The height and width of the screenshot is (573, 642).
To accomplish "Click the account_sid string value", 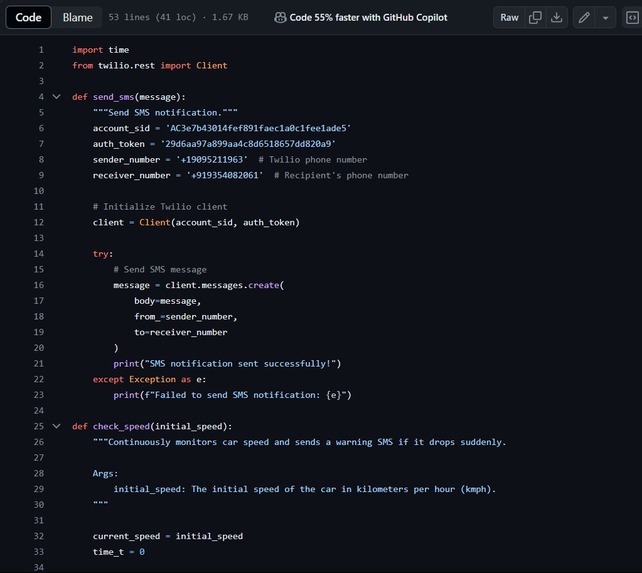I will [x=258, y=128].
